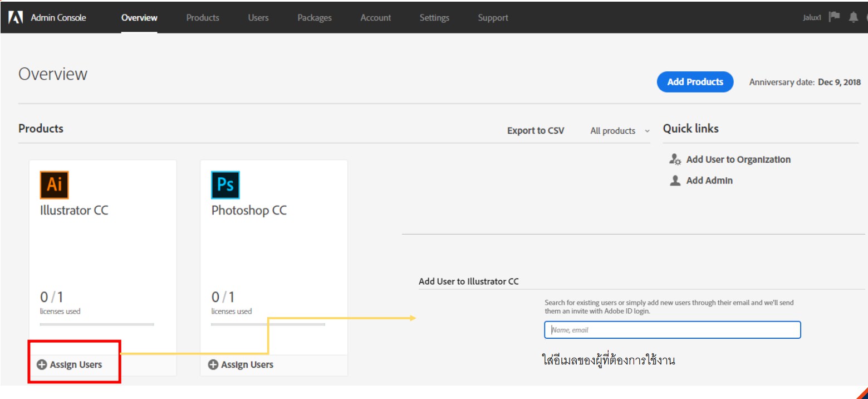
Task: Click the Add User to Organization icon
Action: pyautogui.click(x=675, y=159)
